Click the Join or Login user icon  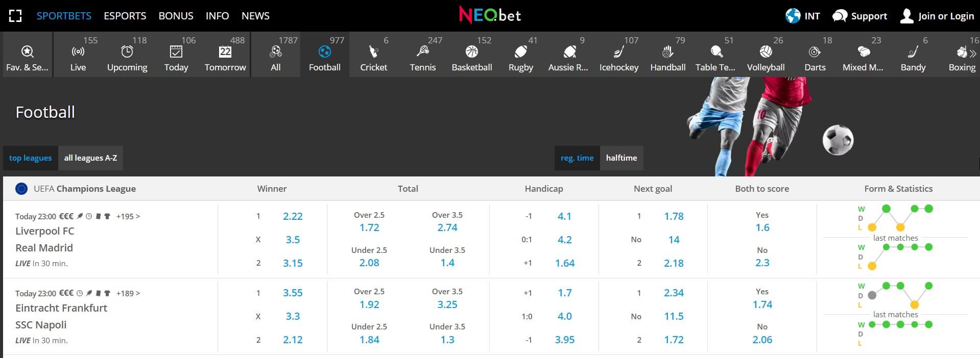tap(906, 16)
